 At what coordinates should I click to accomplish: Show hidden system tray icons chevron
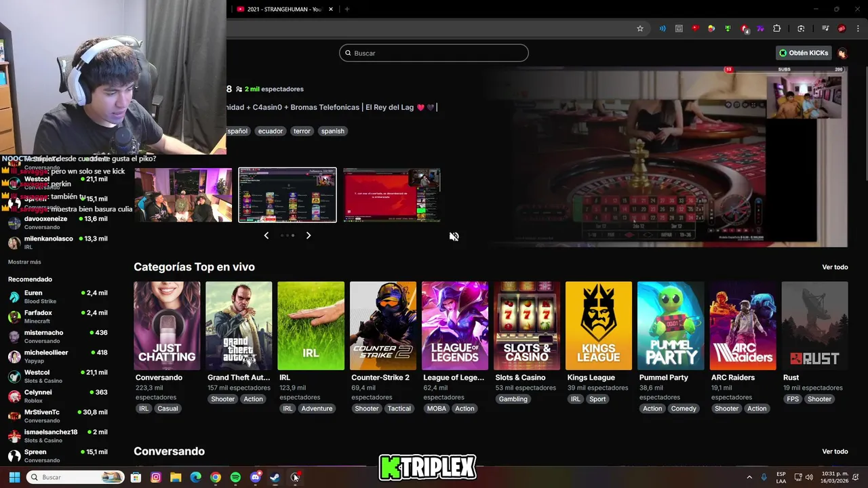(x=749, y=477)
